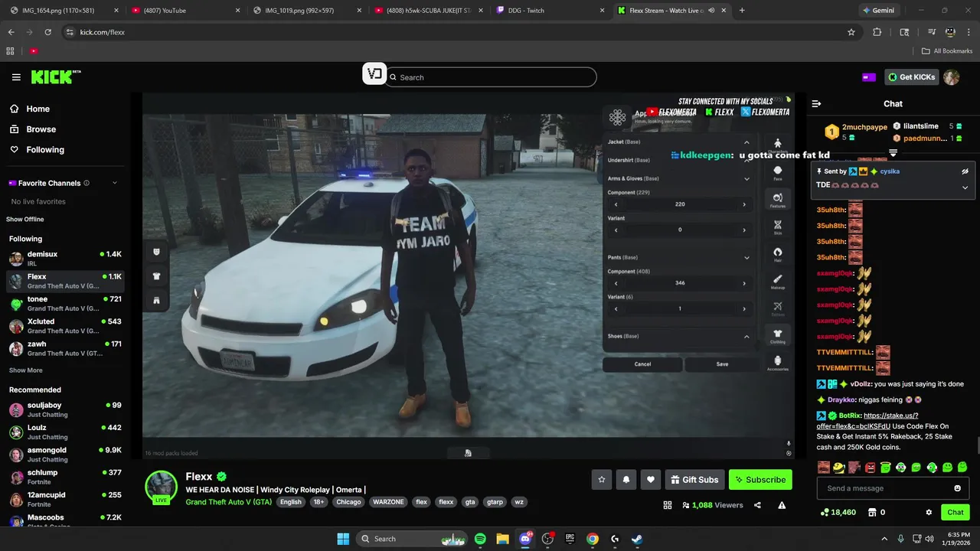Screen dimensions: 980x551
Task: Bookmark this page with star
Action: (x=851, y=32)
